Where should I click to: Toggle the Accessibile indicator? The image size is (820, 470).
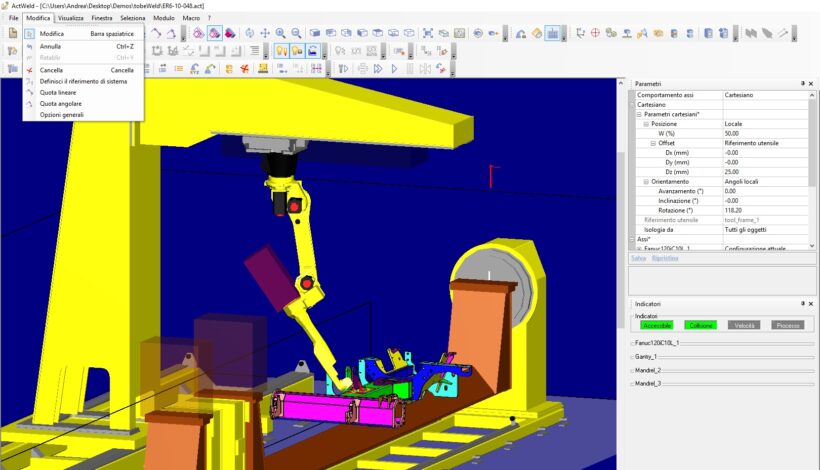point(656,325)
